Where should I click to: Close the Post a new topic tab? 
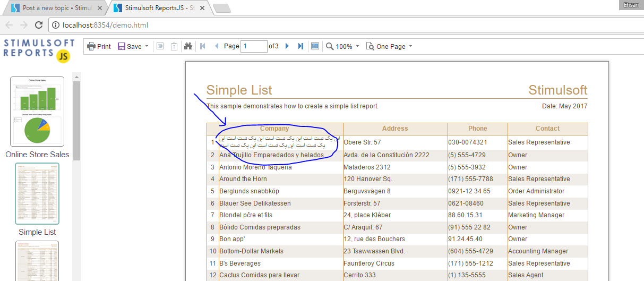click(x=99, y=8)
